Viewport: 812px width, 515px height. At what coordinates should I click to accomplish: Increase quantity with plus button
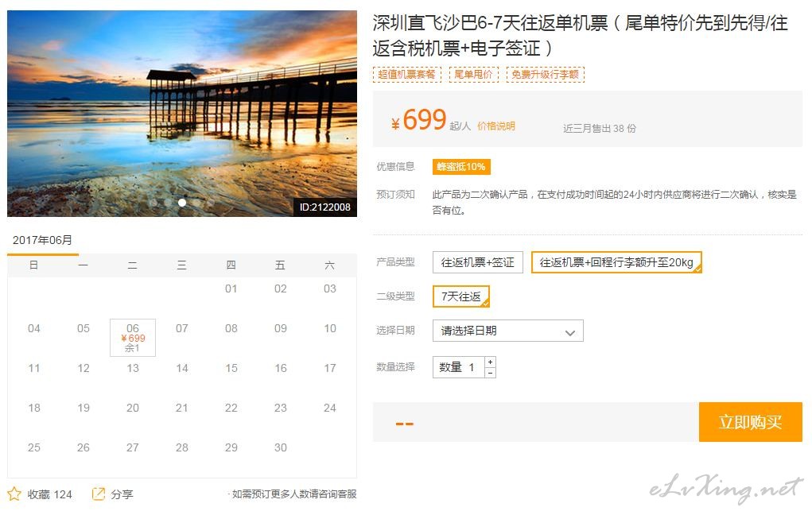(x=490, y=362)
